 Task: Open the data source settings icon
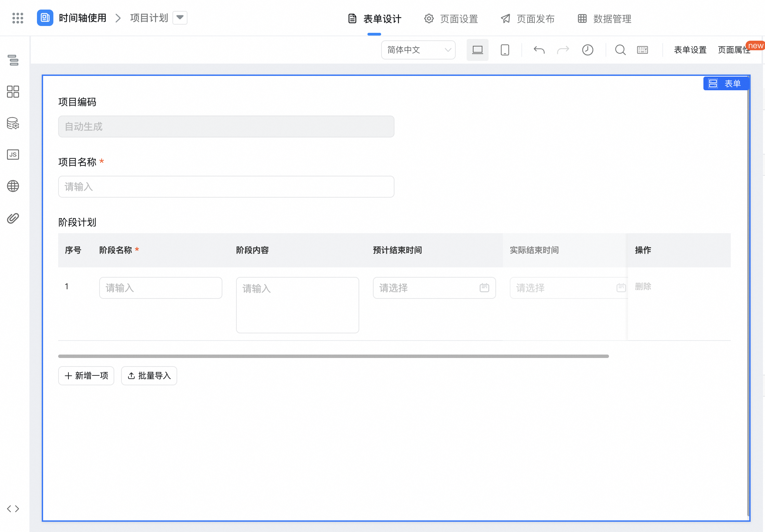pyautogui.click(x=13, y=123)
